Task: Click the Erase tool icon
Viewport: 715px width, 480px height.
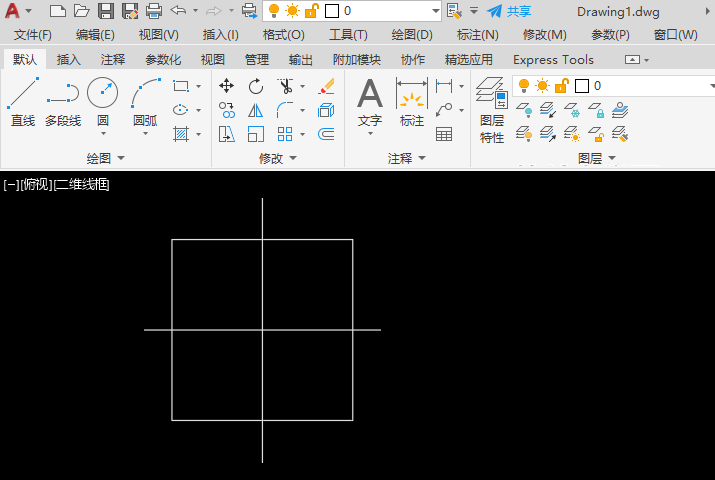Action: coord(326,86)
